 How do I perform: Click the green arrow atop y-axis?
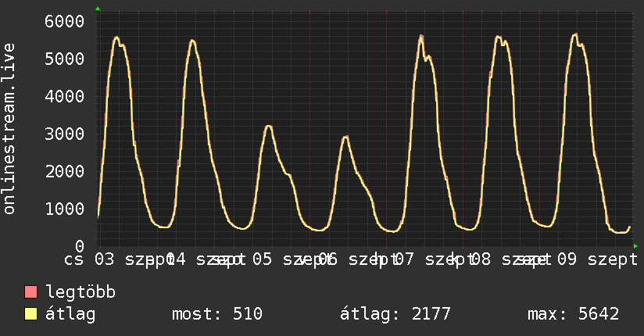point(98,9)
